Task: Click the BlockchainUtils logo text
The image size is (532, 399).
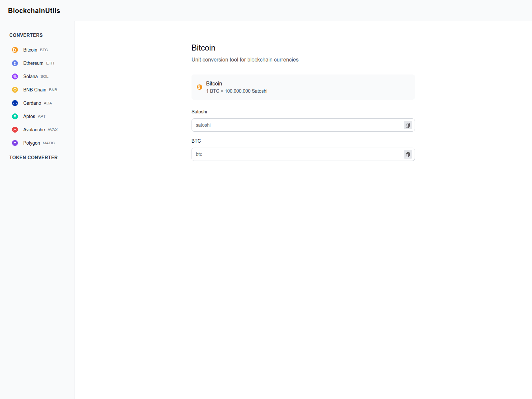Action: pyautogui.click(x=34, y=11)
